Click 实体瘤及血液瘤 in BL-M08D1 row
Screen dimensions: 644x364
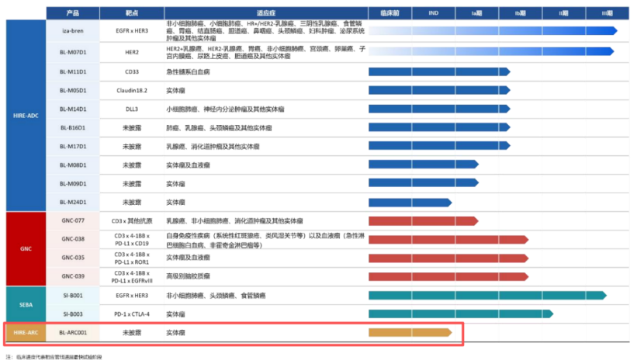pos(188,165)
